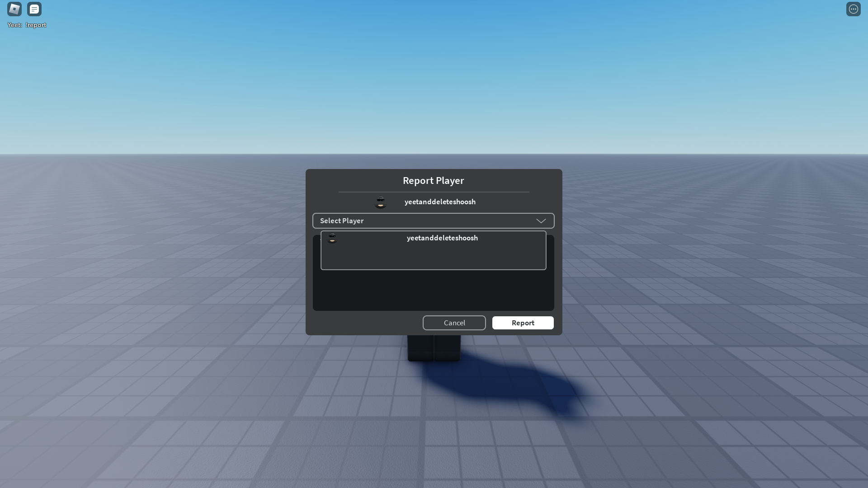Click the yeetanddeleteshoosh username in the header

440,202
